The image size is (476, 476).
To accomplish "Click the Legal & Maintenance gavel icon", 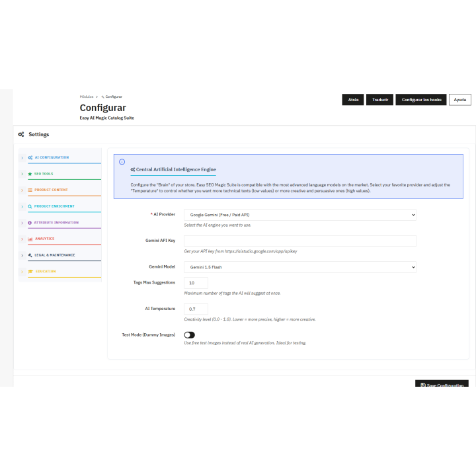I will tap(30, 255).
